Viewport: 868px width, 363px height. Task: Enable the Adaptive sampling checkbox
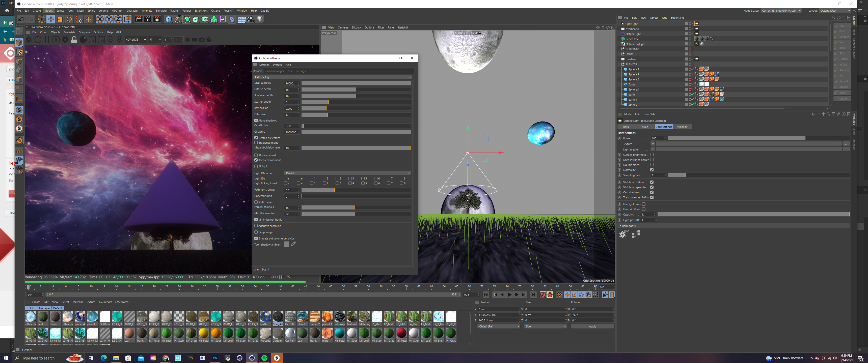256,226
